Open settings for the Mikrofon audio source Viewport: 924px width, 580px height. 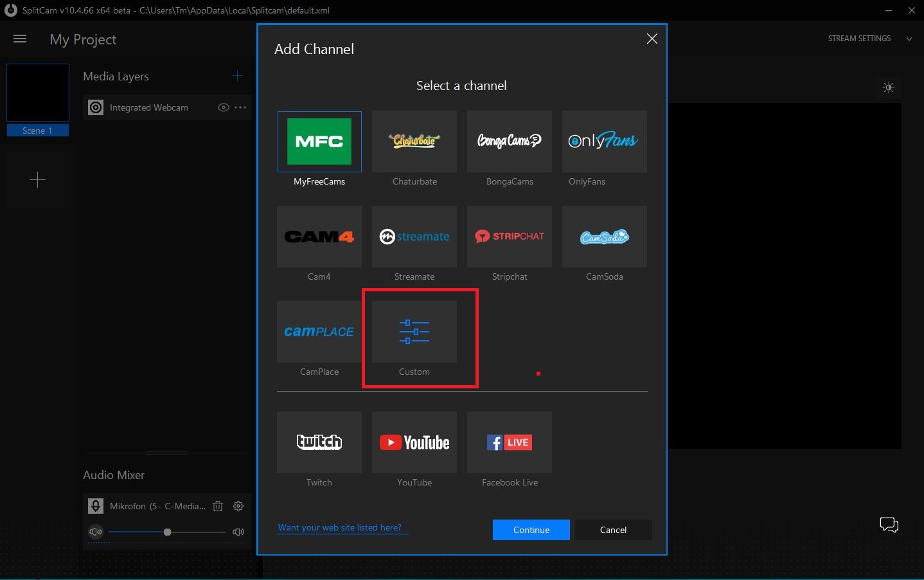coord(238,506)
